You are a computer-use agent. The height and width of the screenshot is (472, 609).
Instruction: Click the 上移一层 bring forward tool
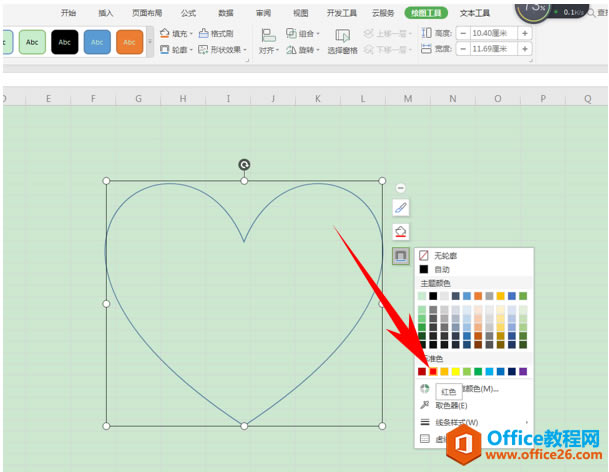387,33
